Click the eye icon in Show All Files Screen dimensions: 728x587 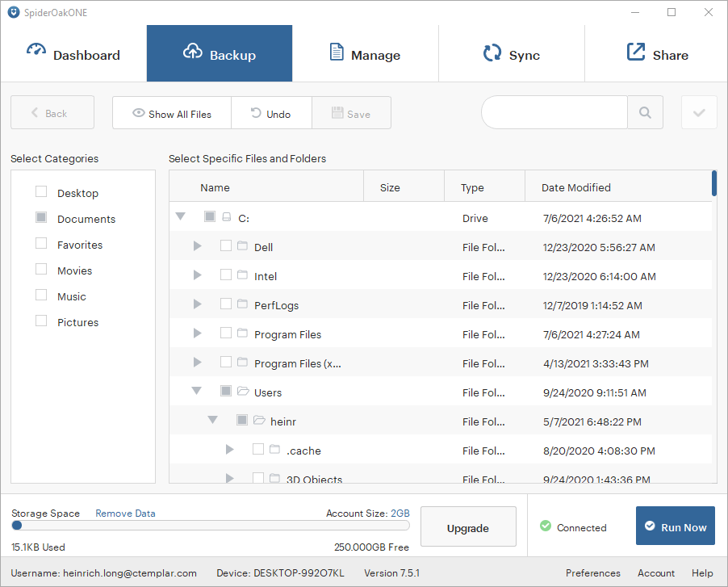[138, 112]
